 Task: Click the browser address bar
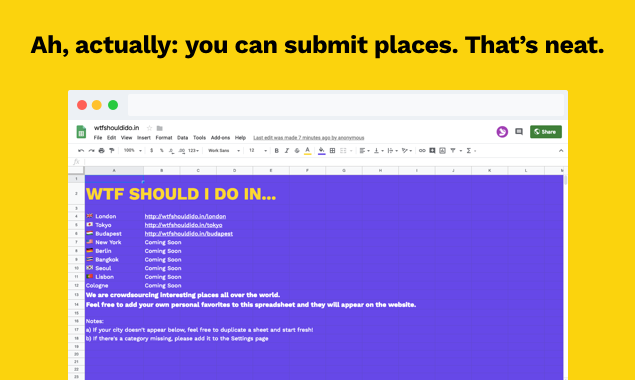click(346, 105)
